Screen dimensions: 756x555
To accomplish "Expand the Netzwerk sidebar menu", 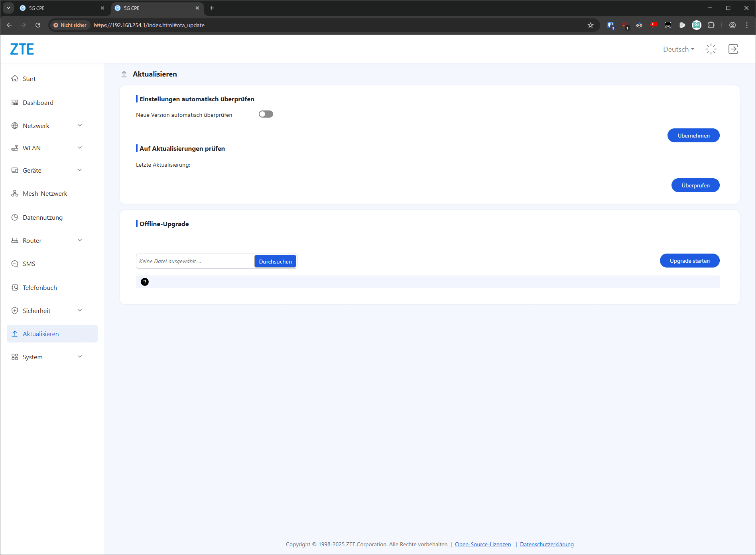I will (x=48, y=126).
